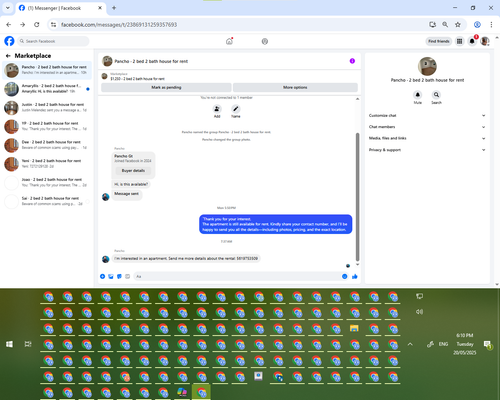Open the $1,250 listing link under chat header

(x=137, y=79)
